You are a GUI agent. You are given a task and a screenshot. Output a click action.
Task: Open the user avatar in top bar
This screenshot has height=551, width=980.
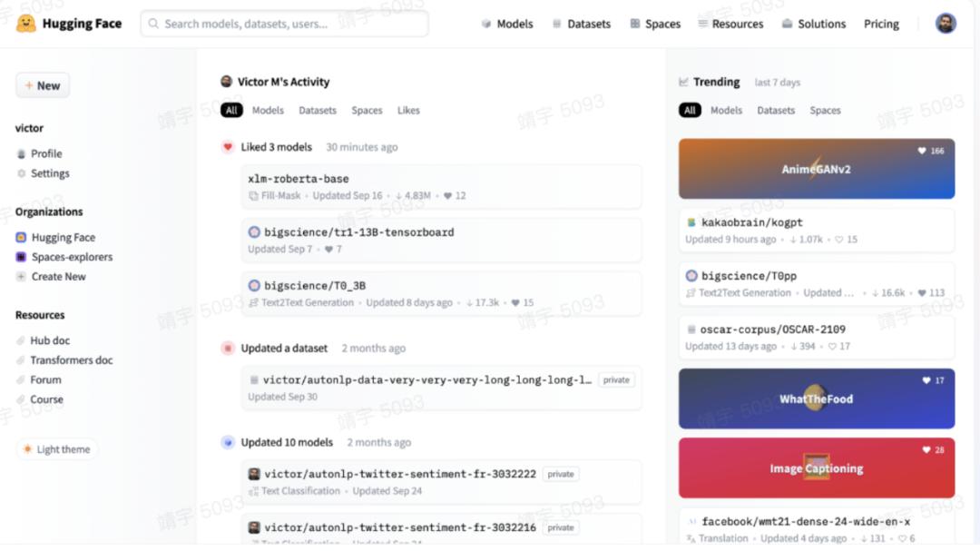tap(945, 24)
